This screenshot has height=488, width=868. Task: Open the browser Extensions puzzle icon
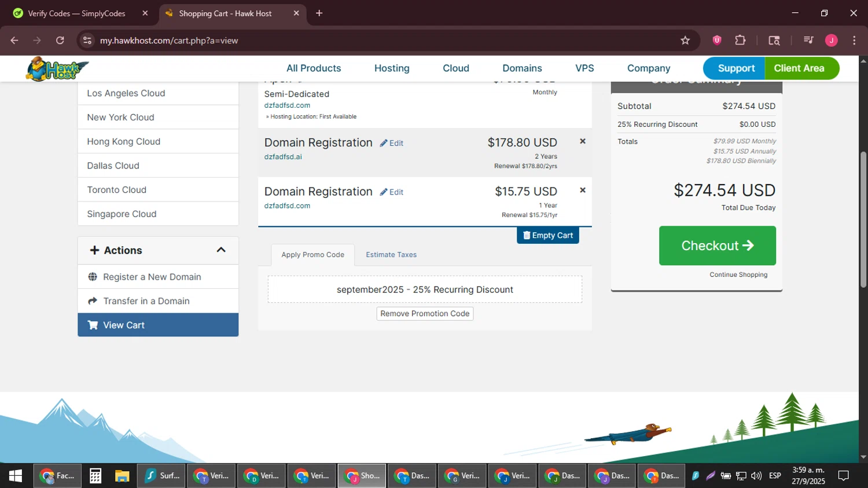click(x=740, y=41)
